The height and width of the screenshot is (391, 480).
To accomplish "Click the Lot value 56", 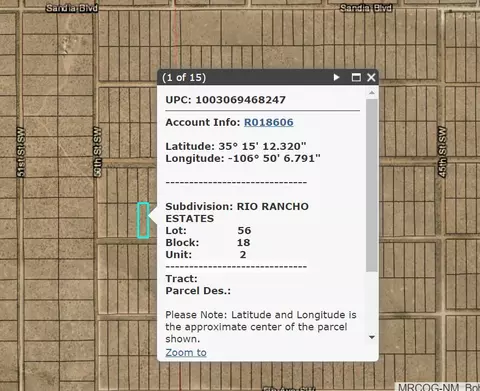I will [x=244, y=230].
